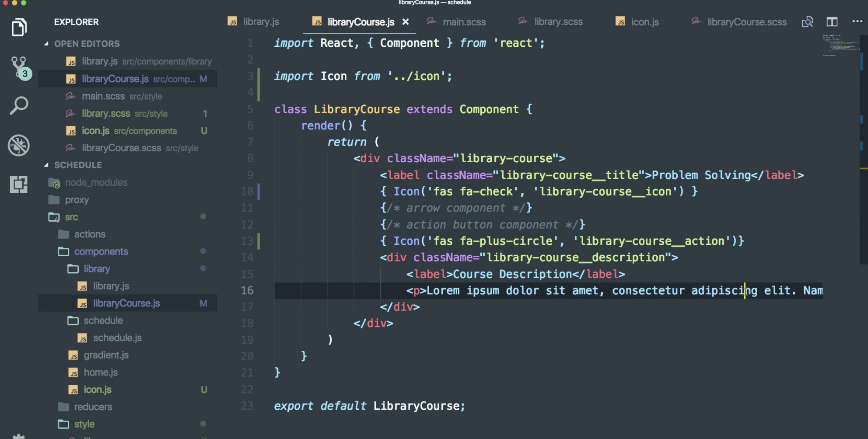Collapse the components folder
Screen dimensions: 868x439
(93, 251)
